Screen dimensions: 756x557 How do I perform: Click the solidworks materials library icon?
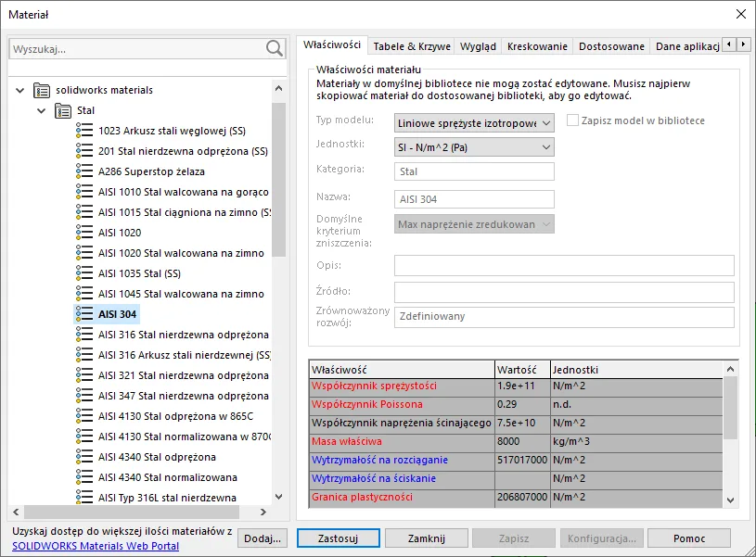point(42,90)
